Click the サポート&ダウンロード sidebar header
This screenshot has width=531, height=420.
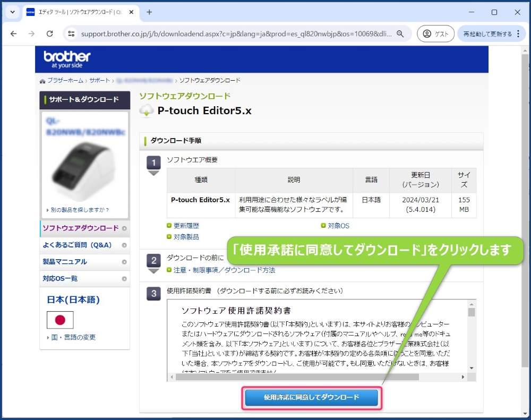pos(84,100)
